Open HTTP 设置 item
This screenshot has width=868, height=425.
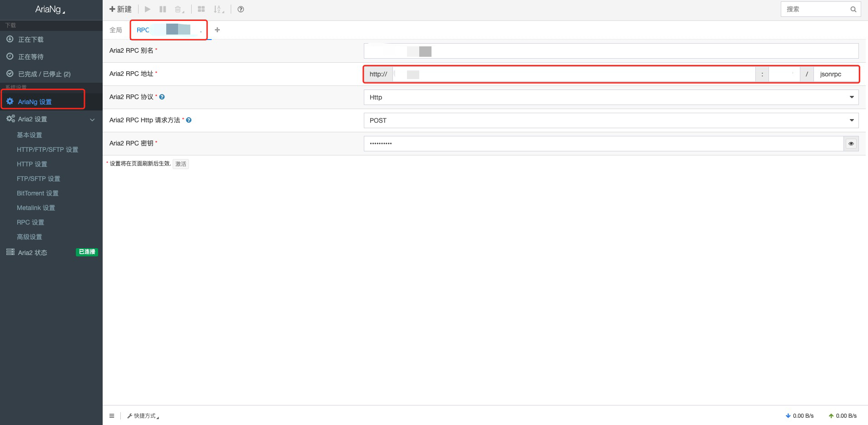[x=32, y=164]
